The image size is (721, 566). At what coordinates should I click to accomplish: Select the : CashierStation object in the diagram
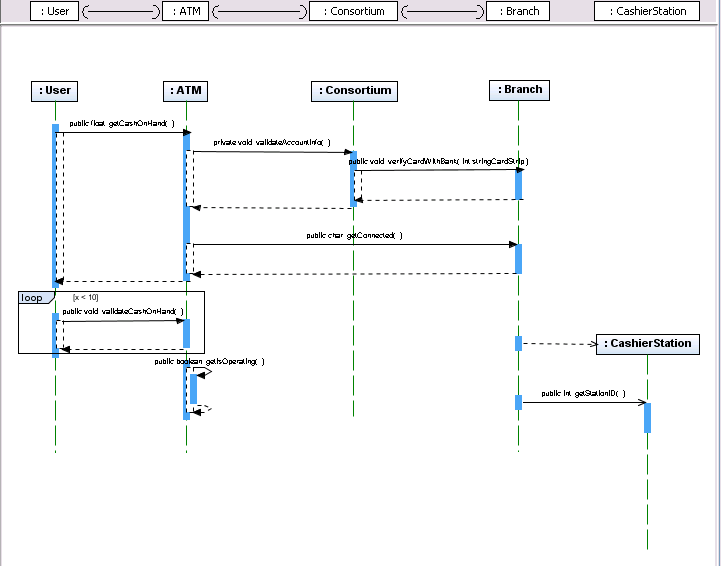tap(648, 344)
